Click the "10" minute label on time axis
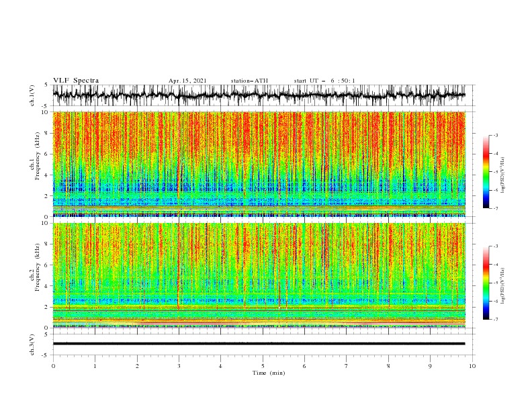The height and width of the screenshot is (411, 532). (x=472, y=366)
